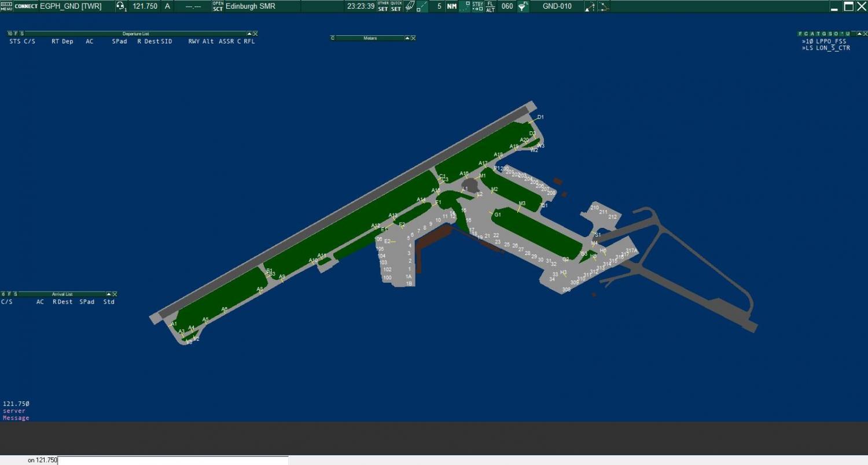Open the QUICK SET menu
This screenshot has width=868, height=465.
[396, 6]
